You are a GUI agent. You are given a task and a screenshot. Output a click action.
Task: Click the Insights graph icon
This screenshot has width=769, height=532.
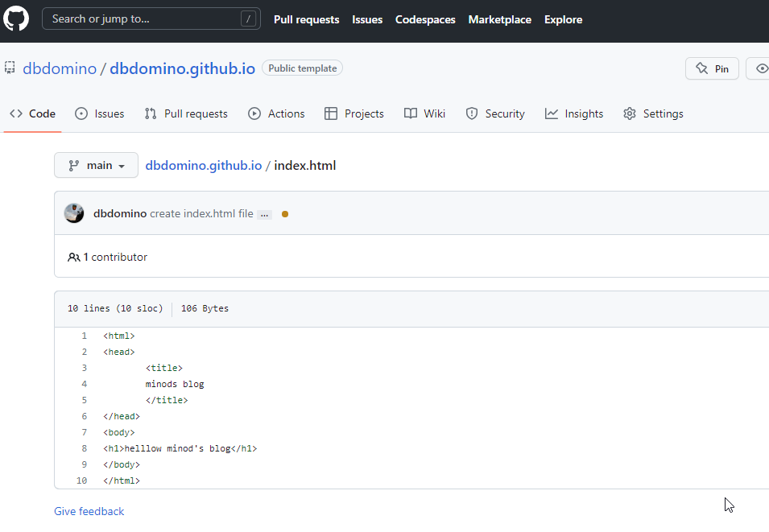[x=552, y=113]
